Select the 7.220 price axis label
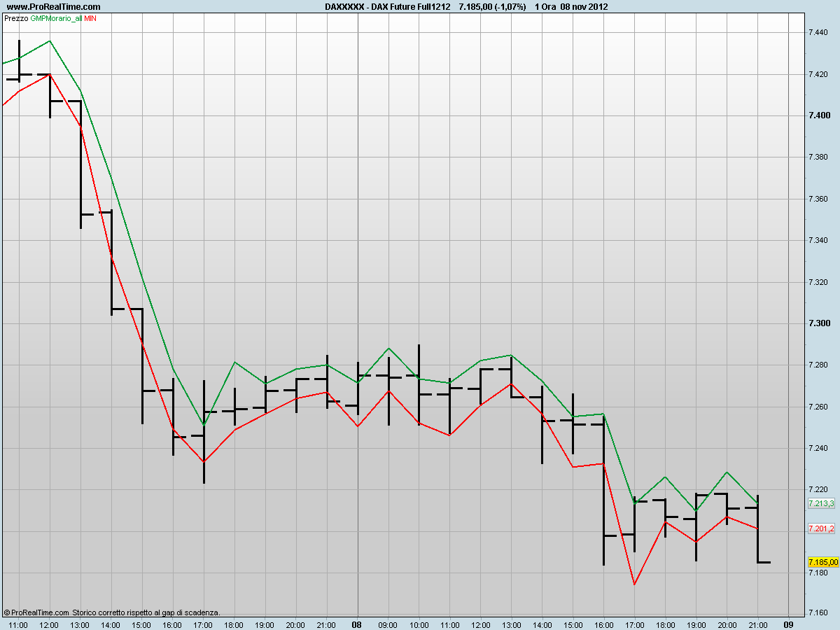The height and width of the screenshot is (630, 840). 818,490
